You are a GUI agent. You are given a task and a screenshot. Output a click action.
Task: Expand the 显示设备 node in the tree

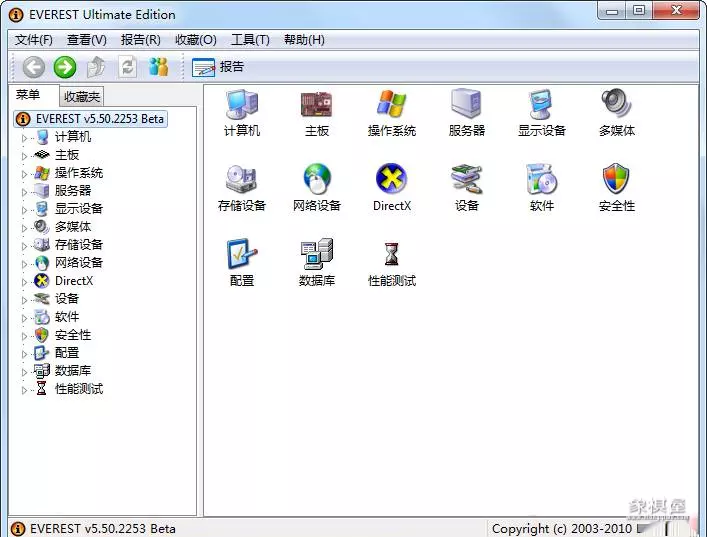click(x=24, y=210)
